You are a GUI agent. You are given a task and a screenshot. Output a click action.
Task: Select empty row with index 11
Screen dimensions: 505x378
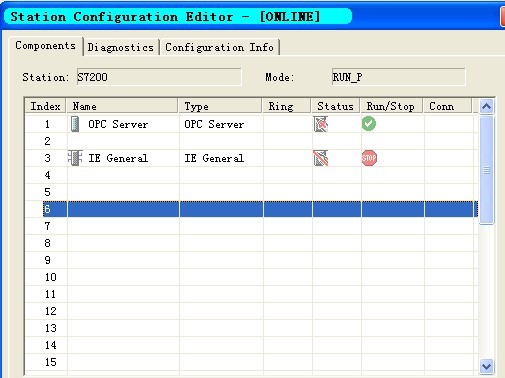(x=252, y=294)
